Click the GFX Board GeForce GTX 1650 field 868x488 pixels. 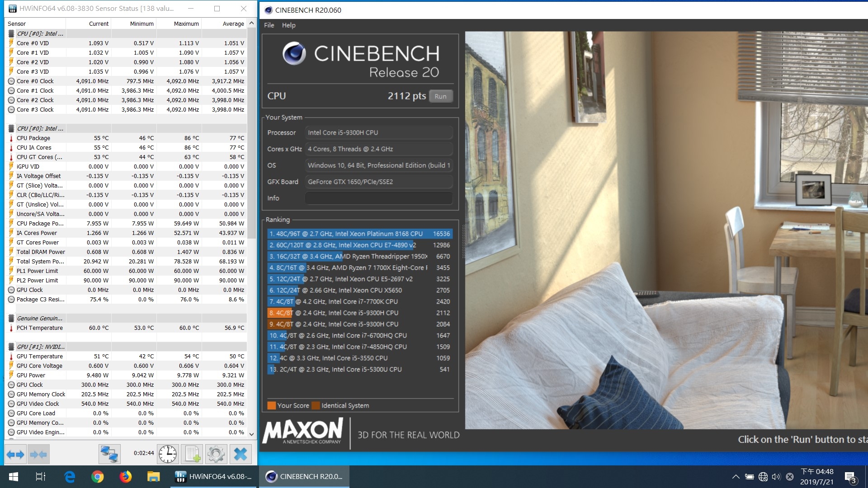click(379, 182)
